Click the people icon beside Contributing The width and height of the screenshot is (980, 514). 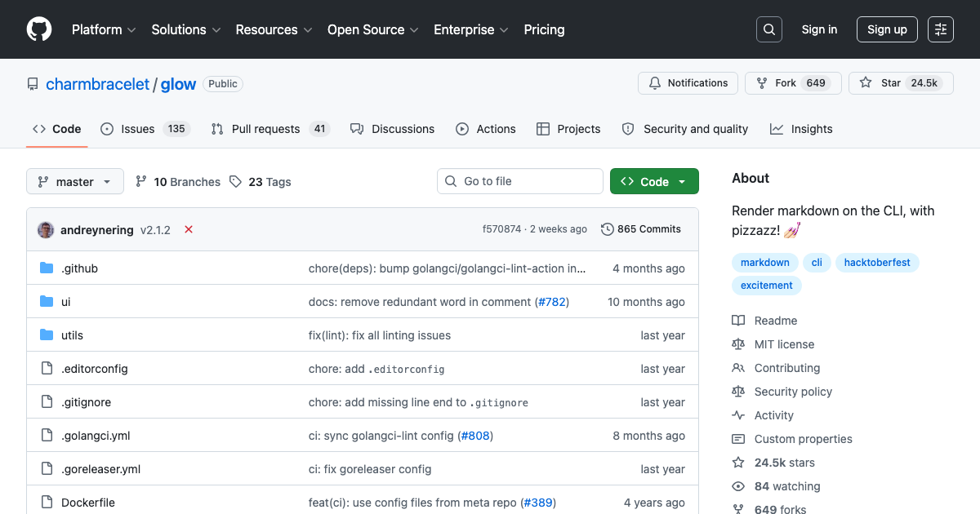pos(738,368)
